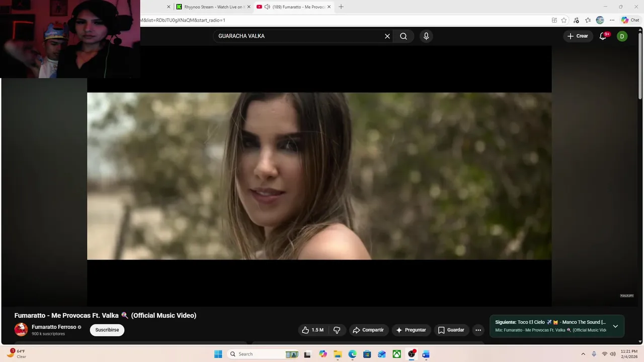This screenshot has height=362, width=644.
Task: Click the dislike thumbs-down icon
Action: click(337, 330)
